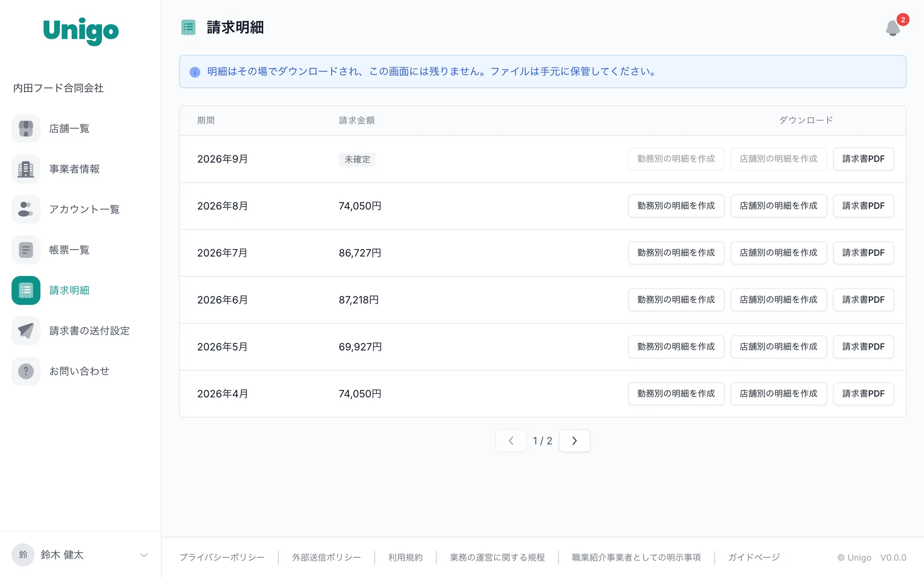Click the 87,218円 amount cell
Image resolution: width=924 pixels, height=578 pixels.
(x=359, y=300)
